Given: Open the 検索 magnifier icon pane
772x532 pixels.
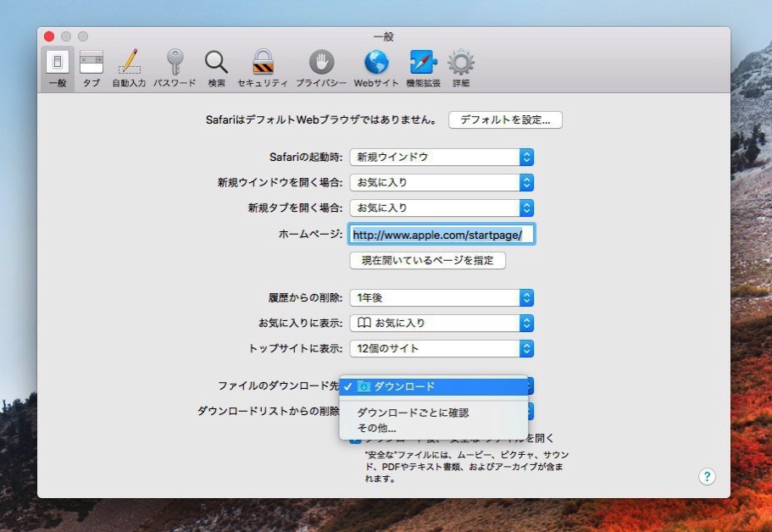Looking at the screenshot, I should (x=216, y=69).
